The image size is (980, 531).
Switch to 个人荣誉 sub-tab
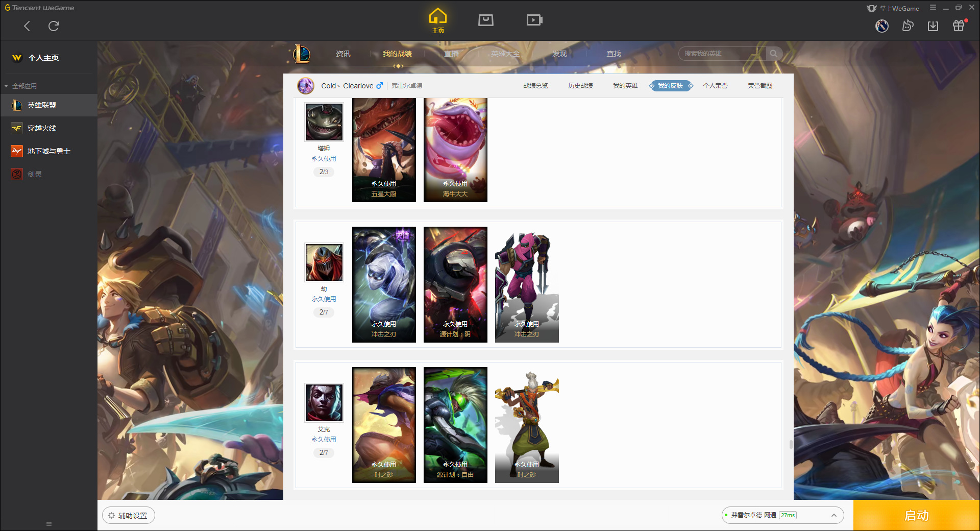(715, 86)
